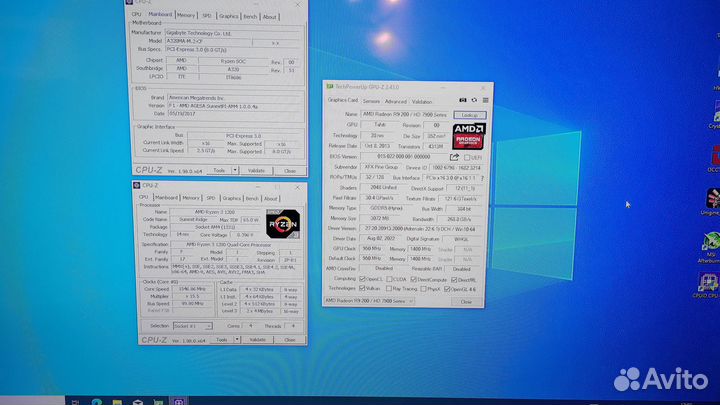Screen dimensions: 720x405
Task: Switch to Validation tab in GPU-Z
Action: point(422,101)
